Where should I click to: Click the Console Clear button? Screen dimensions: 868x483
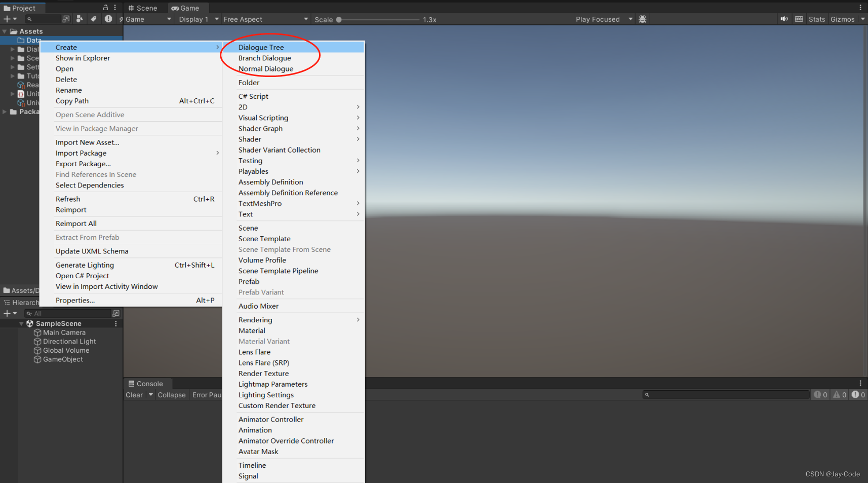tap(134, 395)
